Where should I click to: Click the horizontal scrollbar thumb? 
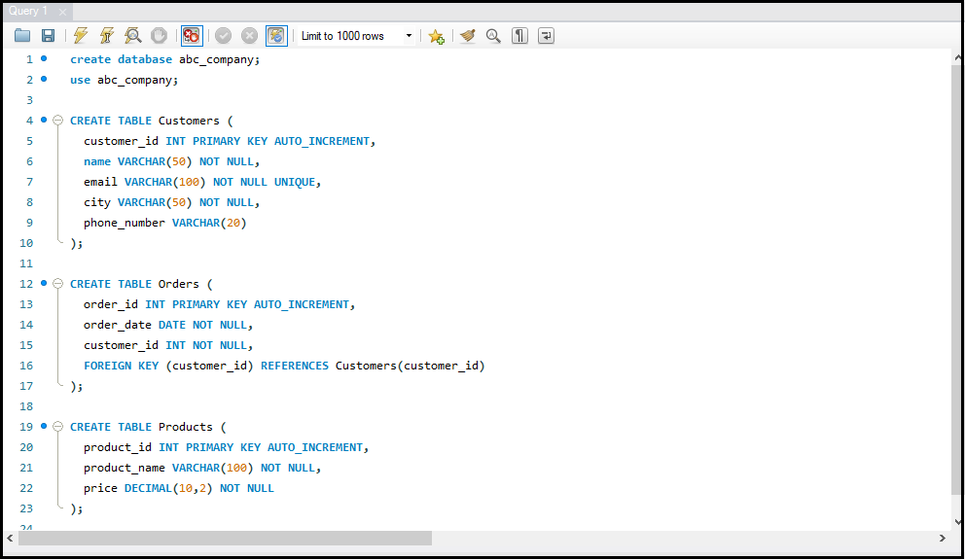tap(224, 538)
